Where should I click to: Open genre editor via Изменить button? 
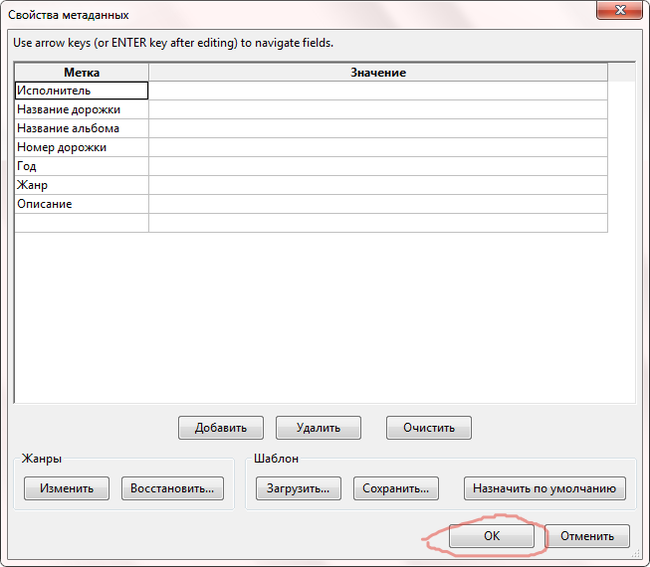pyautogui.click(x=67, y=488)
